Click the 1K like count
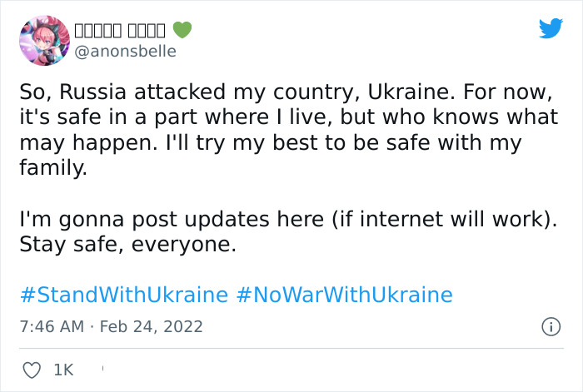 tap(63, 370)
